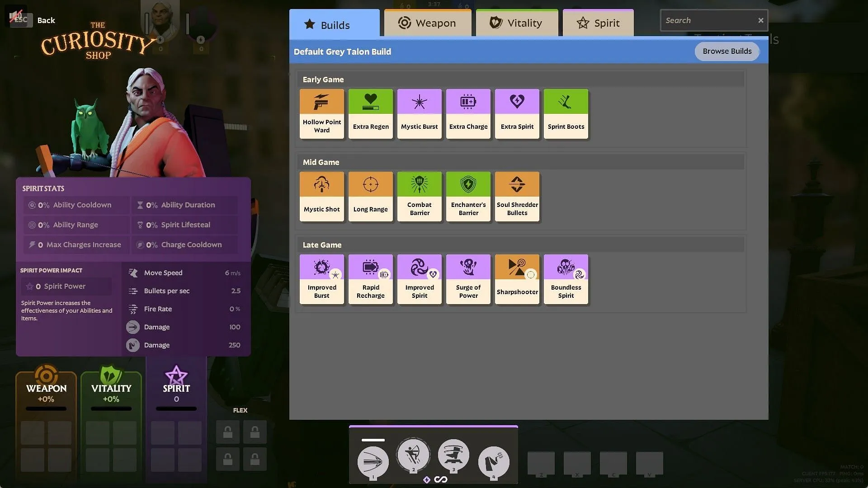Viewport: 868px width, 488px height.
Task: Toggle the WEAPON stat tracker
Action: pos(46,387)
